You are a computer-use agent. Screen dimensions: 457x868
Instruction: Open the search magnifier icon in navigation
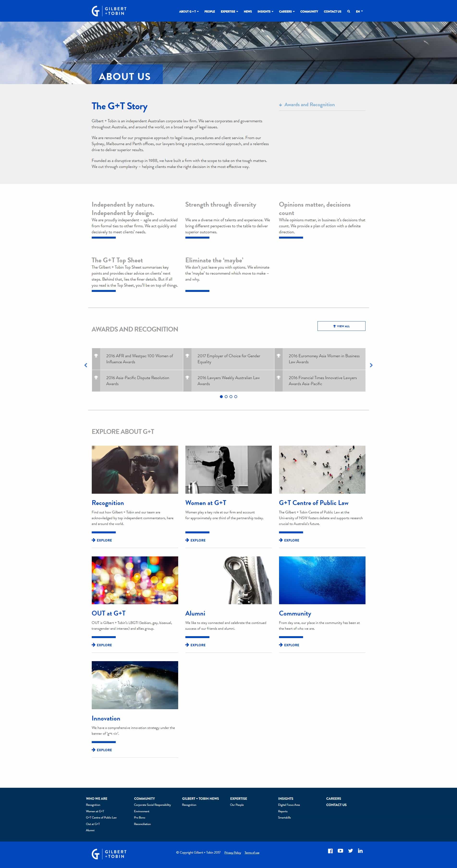[x=348, y=12]
